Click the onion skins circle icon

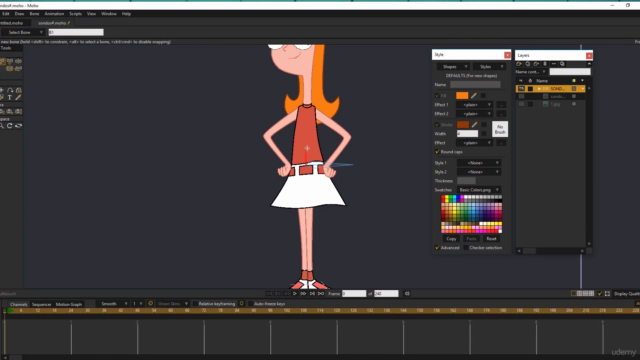coord(150,304)
